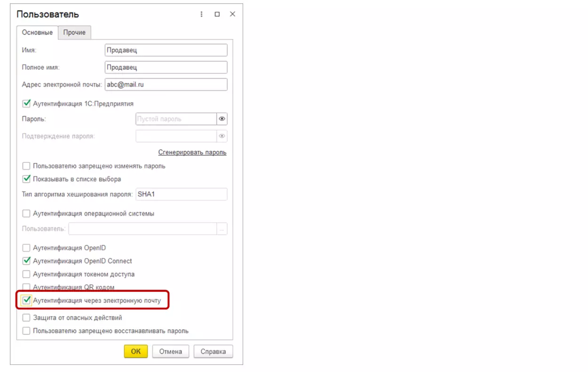Toggle Аутентификация 1С:Предприятия checkbox

(26, 104)
